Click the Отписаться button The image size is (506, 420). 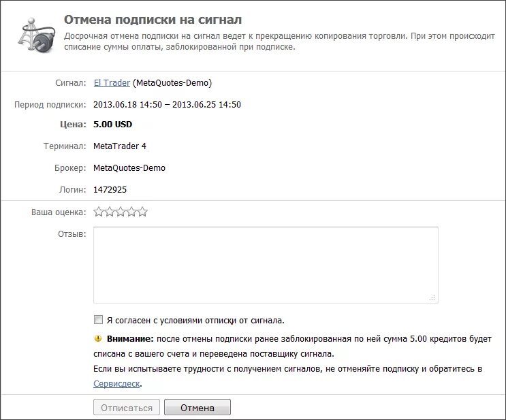pyautogui.click(x=127, y=408)
